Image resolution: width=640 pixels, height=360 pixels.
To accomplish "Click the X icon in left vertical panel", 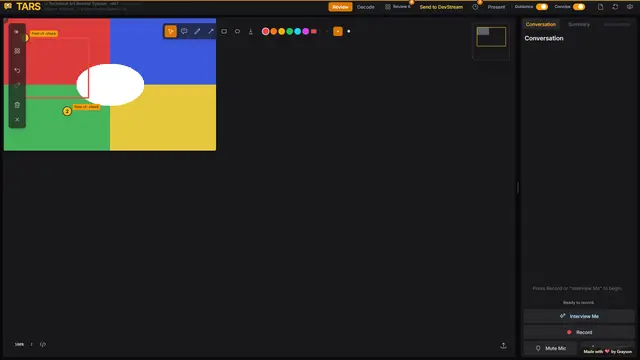I will (x=17, y=120).
